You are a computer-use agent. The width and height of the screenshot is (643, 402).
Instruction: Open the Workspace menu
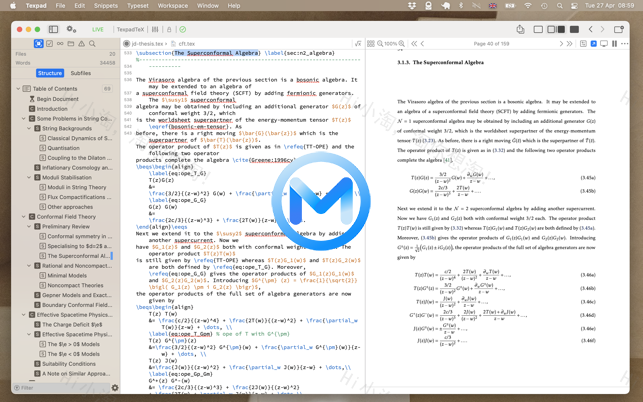173,6
